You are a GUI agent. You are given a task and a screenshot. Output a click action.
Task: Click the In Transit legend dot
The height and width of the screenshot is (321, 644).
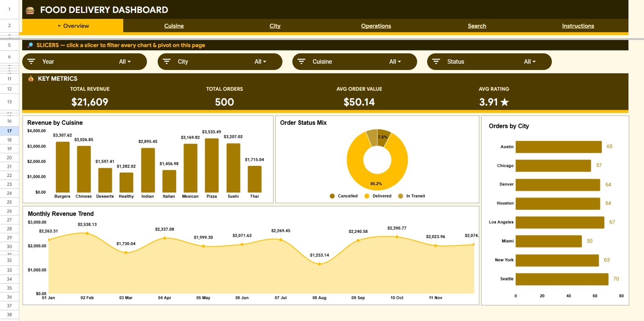click(400, 196)
